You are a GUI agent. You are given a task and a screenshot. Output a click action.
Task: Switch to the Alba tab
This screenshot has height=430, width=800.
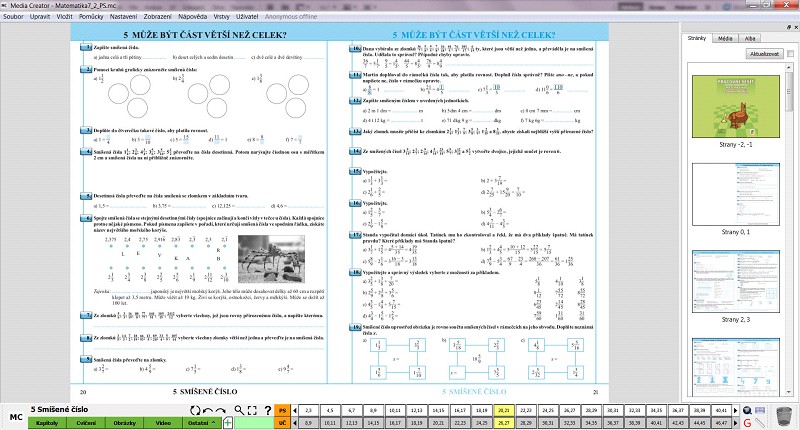click(749, 38)
